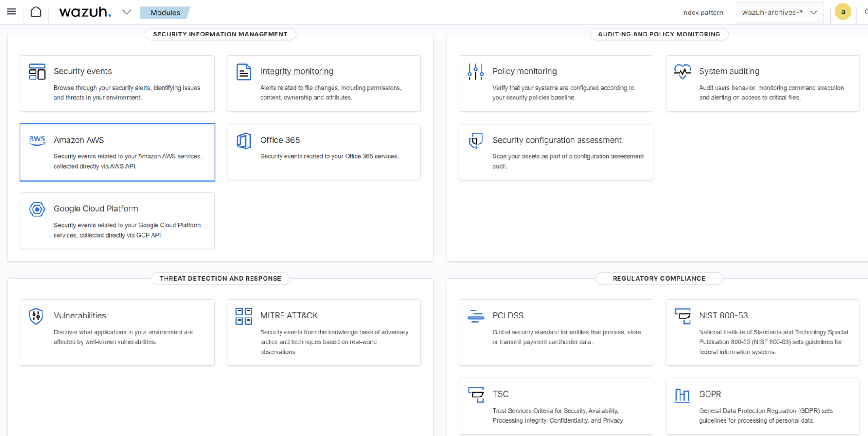Open the PCI DSS compliance module
Screen dimensions: 868x436
point(508,315)
